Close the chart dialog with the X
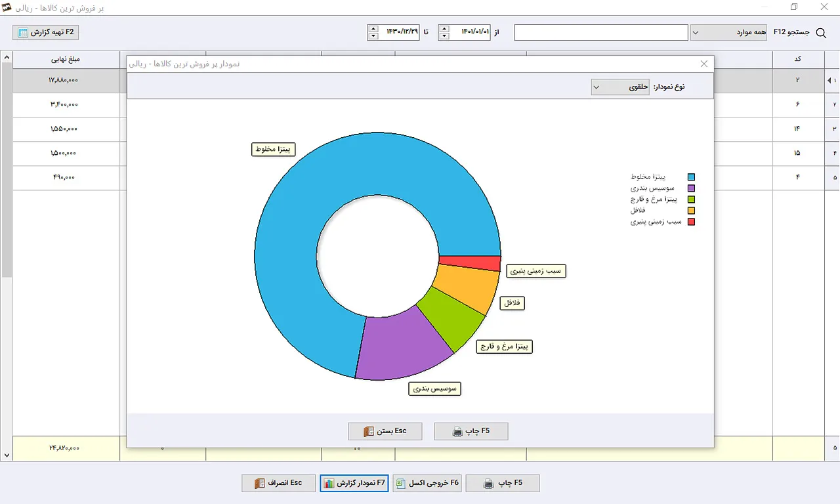Viewport: 840px width, 504px height. tap(704, 64)
